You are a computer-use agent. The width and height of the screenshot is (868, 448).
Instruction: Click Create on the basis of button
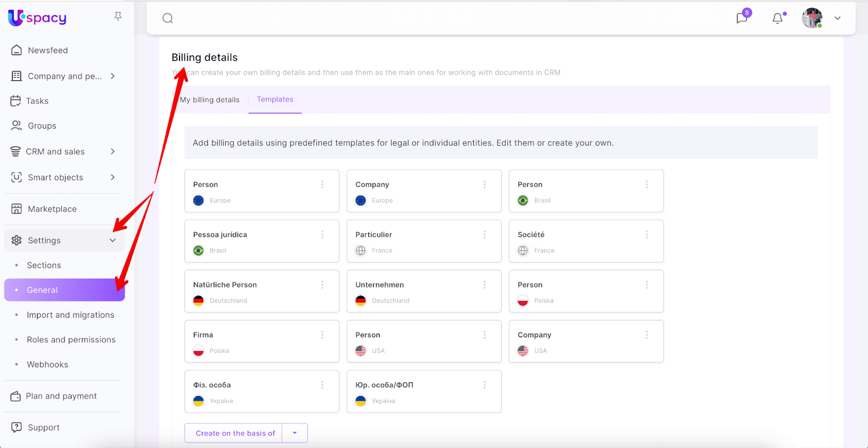click(235, 433)
